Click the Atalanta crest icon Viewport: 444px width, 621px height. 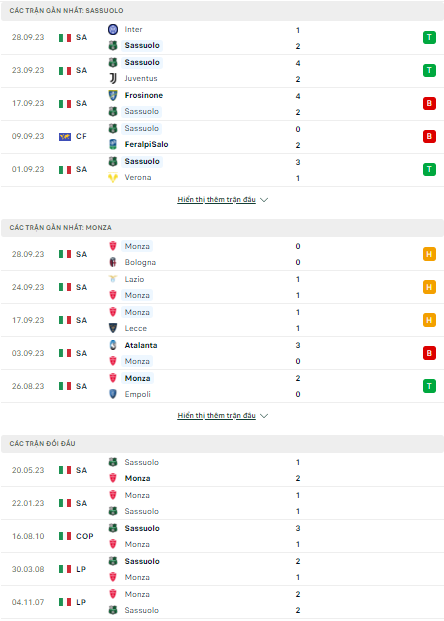pos(113,345)
